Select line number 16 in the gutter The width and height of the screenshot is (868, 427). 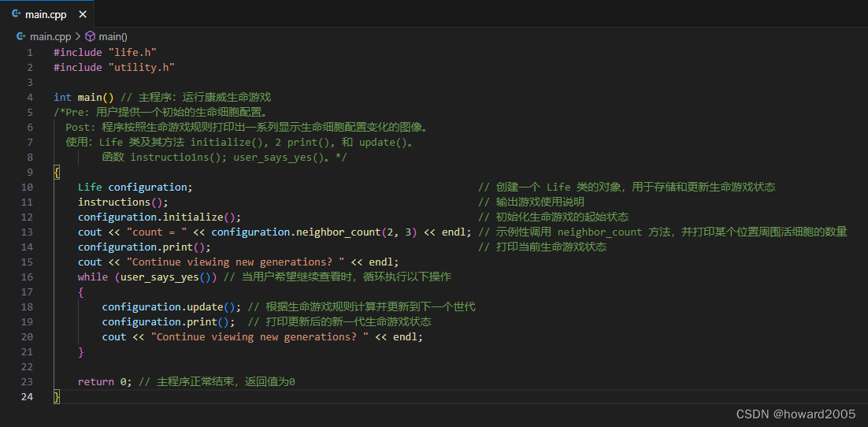click(28, 277)
